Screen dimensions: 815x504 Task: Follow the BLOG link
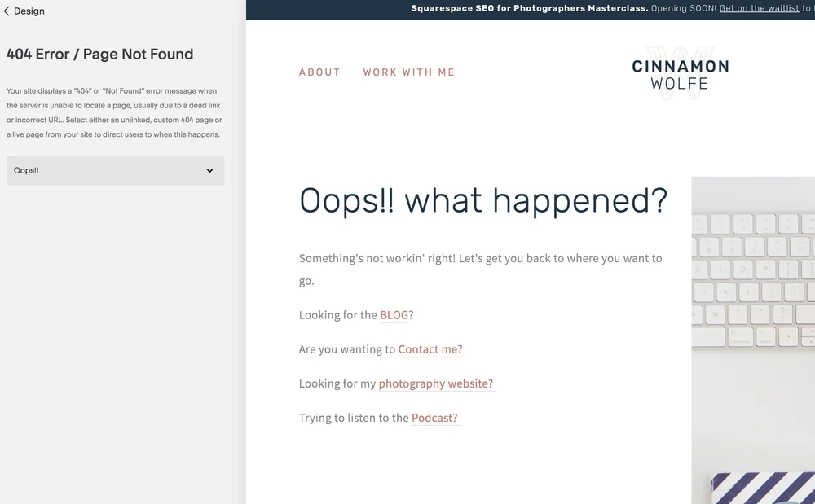tap(394, 315)
